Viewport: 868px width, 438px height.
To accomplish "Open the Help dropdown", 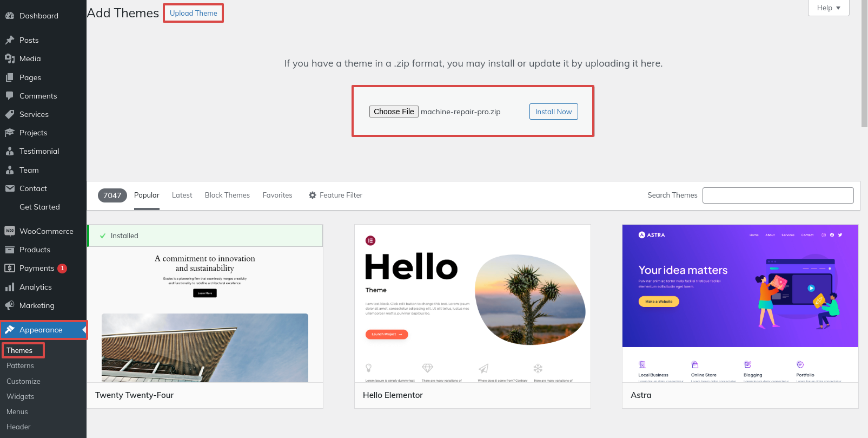I will (x=829, y=8).
